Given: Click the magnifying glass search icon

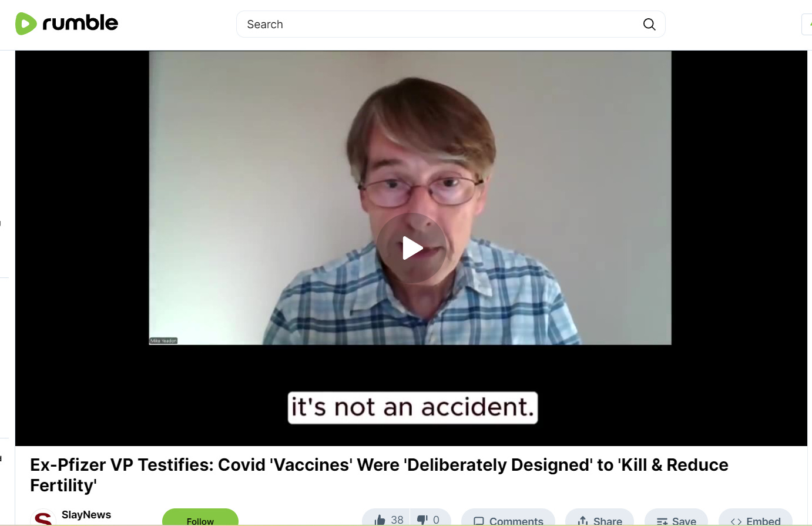Looking at the screenshot, I should (649, 24).
